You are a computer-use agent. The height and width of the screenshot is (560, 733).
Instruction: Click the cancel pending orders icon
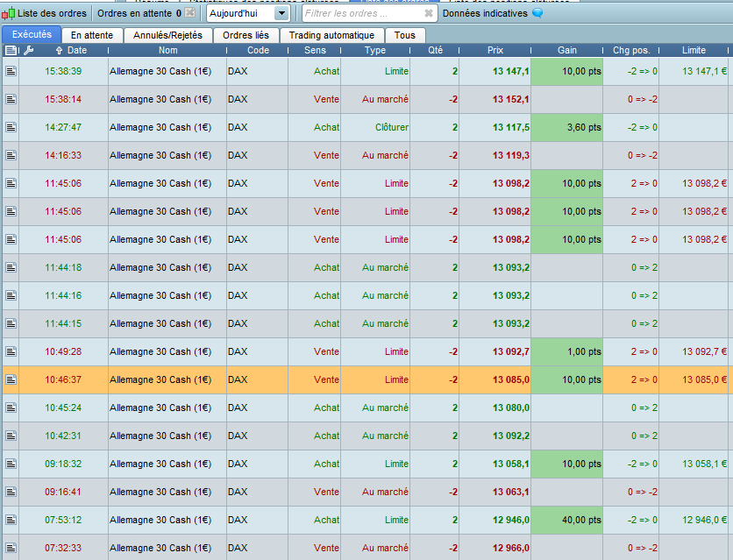click(x=190, y=12)
